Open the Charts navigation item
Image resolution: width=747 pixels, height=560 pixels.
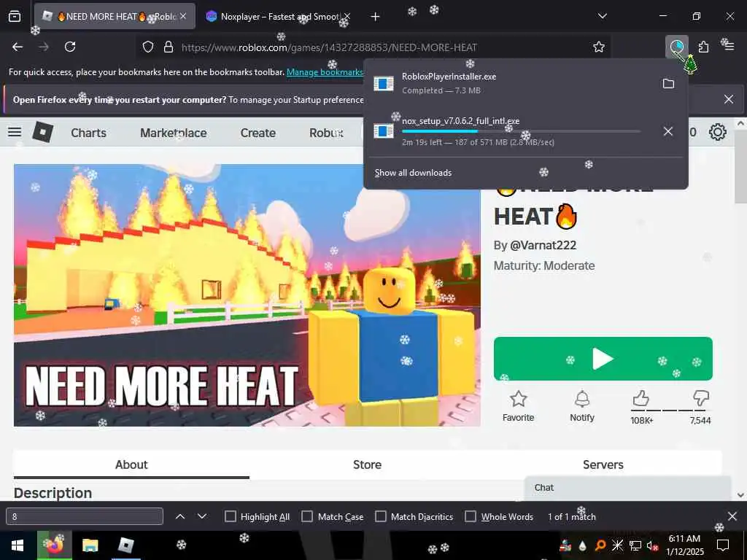pyautogui.click(x=88, y=133)
